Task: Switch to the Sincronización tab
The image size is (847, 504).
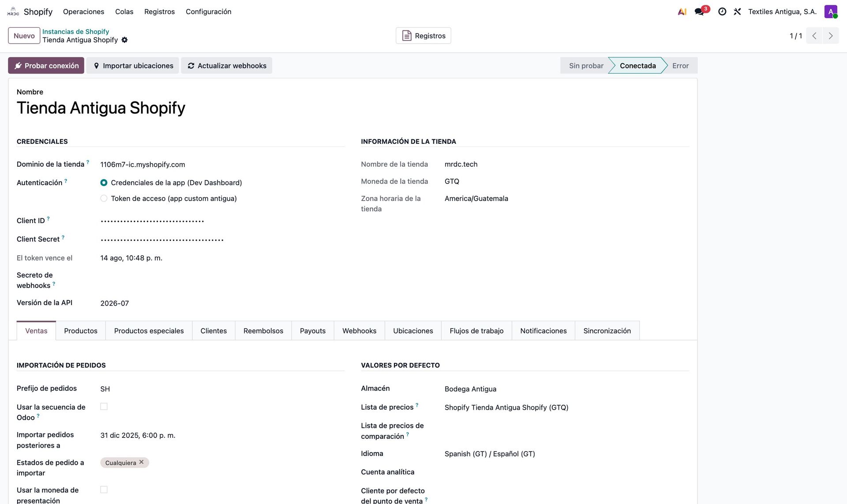Action: pyautogui.click(x=607, y=331)
